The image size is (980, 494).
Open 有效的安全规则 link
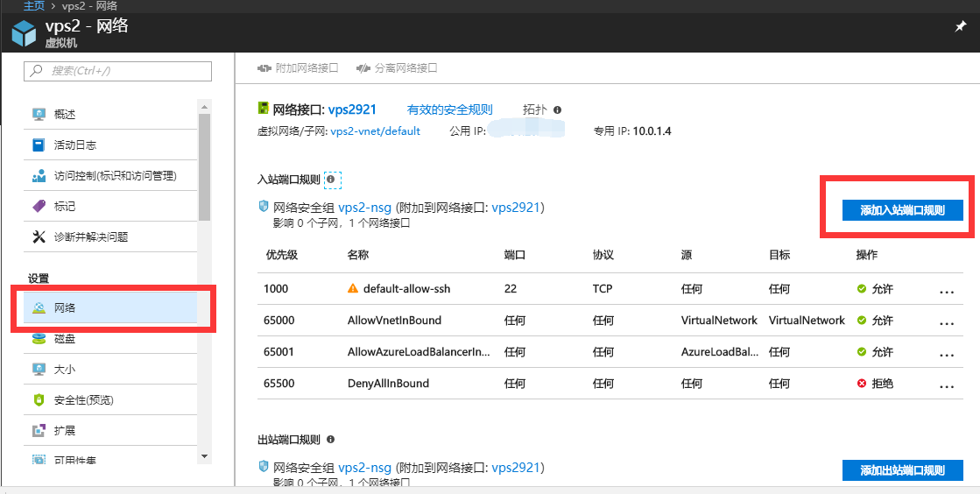coord(450,109)
